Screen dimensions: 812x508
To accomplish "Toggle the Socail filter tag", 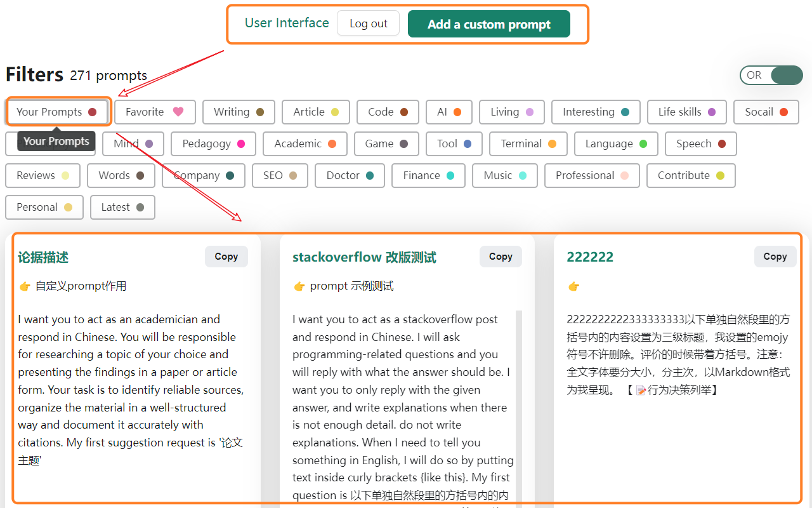I will click(x=766, y=112).
